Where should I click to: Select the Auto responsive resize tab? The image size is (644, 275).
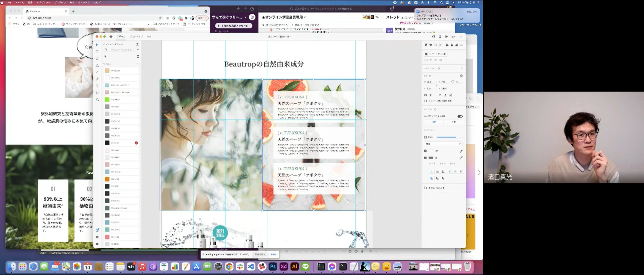coord(434,122)
